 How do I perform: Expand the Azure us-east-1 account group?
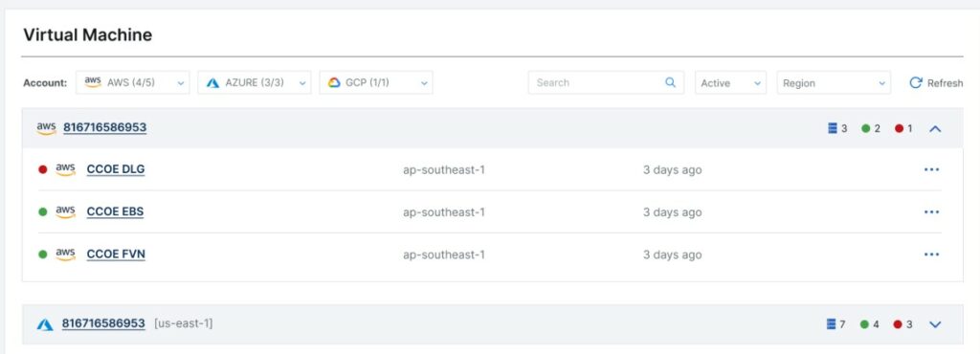click(935, 324)
